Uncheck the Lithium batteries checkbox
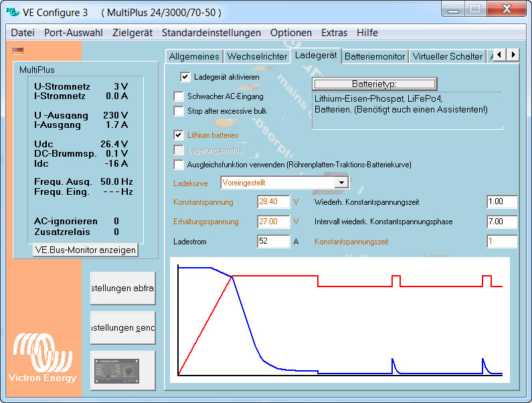Image resolution: width=532 pixels, height=403 pixels. (x=179, y=135)
